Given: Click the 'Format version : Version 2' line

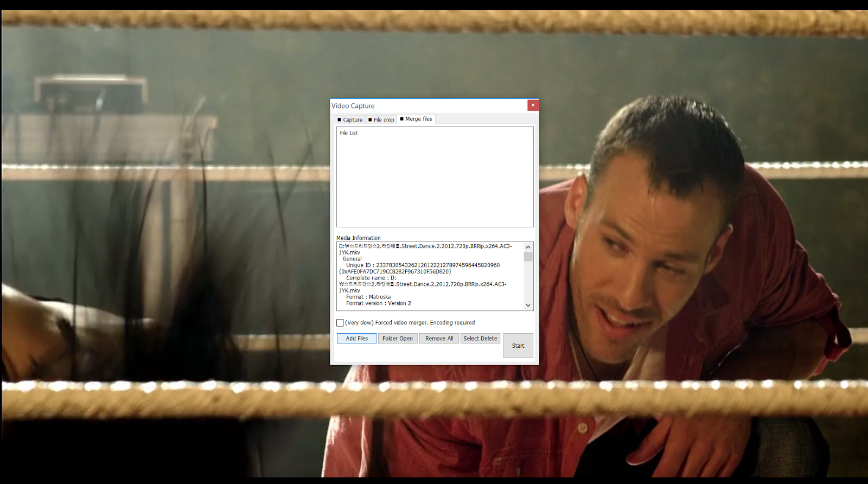Looking at the screenshot, I should (x=379, y=303).
